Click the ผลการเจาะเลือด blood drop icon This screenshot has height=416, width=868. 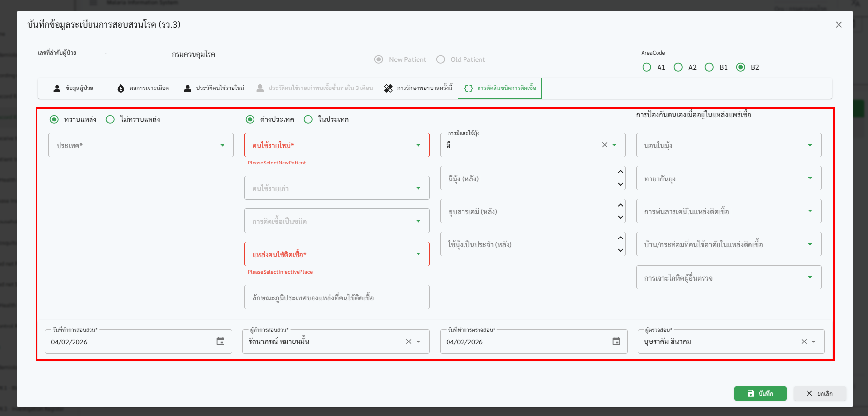click(121, 89)
